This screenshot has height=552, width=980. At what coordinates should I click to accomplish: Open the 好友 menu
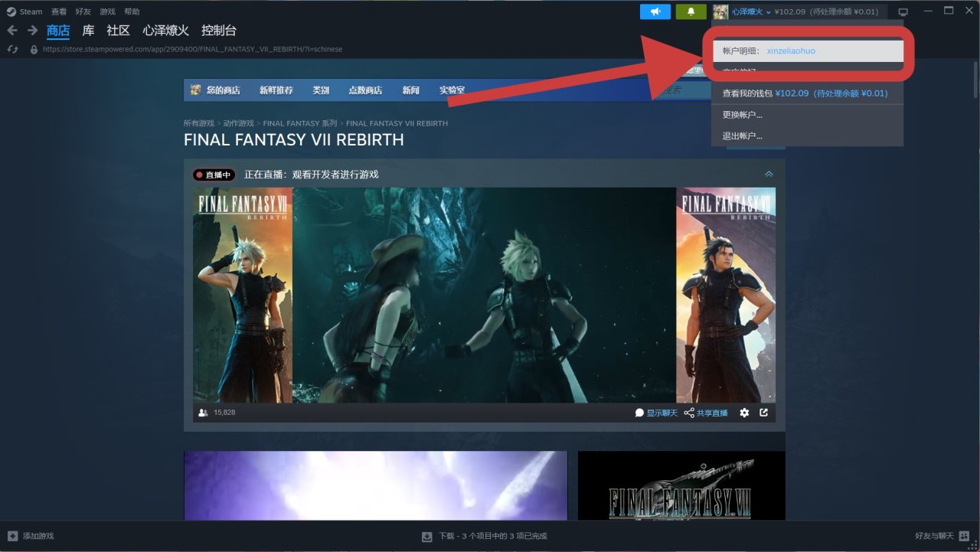(83, 11)
